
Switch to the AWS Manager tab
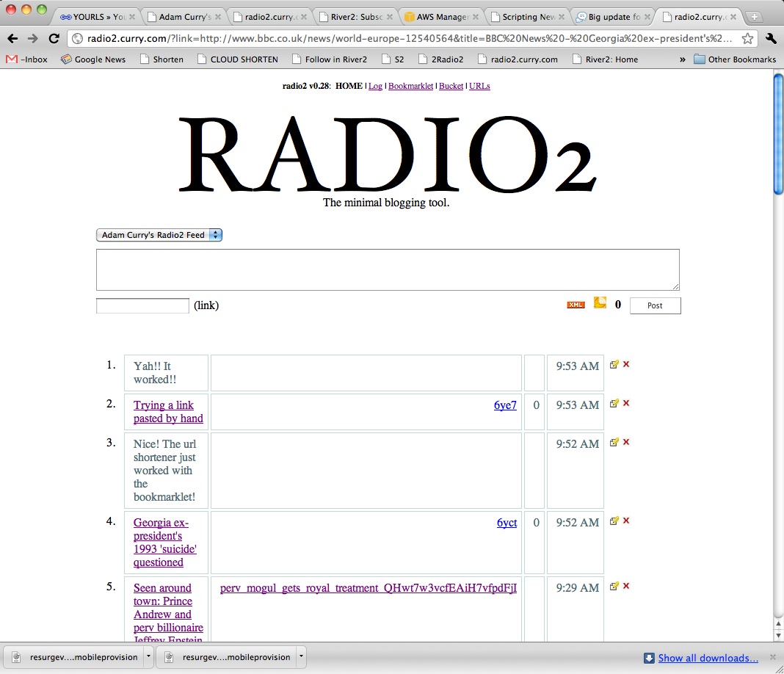pos(441,17)
